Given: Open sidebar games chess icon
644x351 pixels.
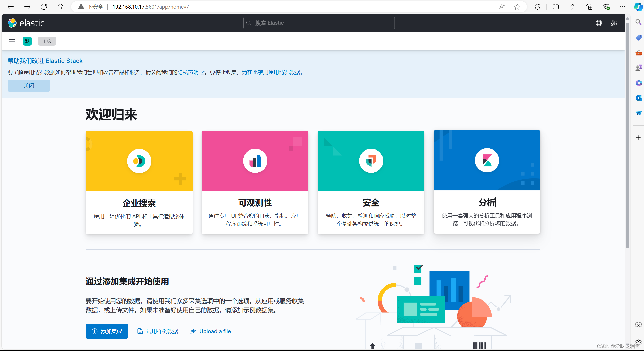Looking at the screenshot, I should coord(638,68).
